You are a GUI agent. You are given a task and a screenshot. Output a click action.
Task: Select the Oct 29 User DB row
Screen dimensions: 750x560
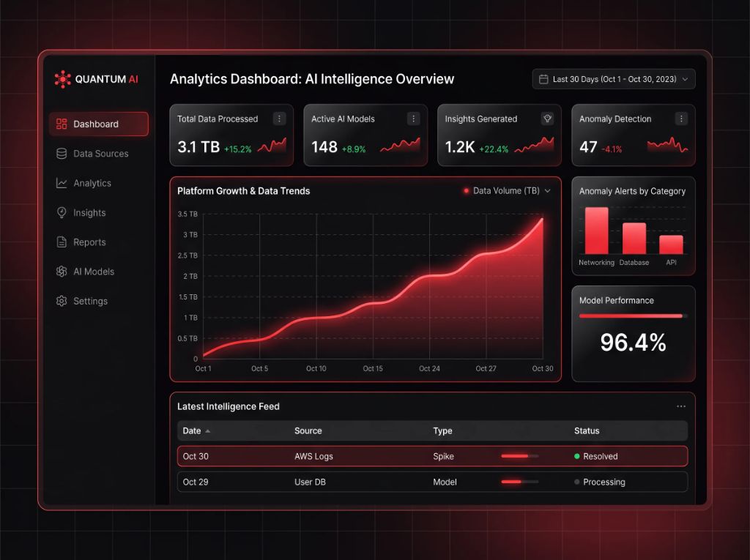pyautogui.click(x=432, y=482)
